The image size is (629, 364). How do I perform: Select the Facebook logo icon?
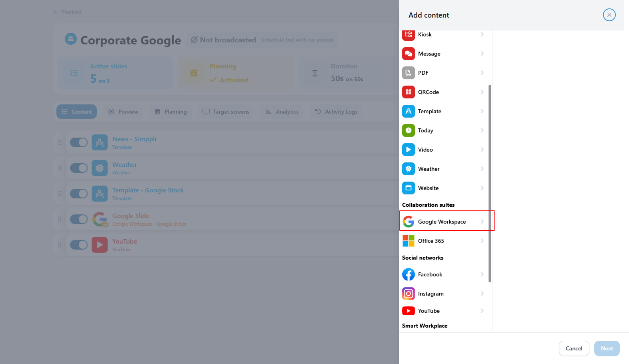[x=409, y=274]
